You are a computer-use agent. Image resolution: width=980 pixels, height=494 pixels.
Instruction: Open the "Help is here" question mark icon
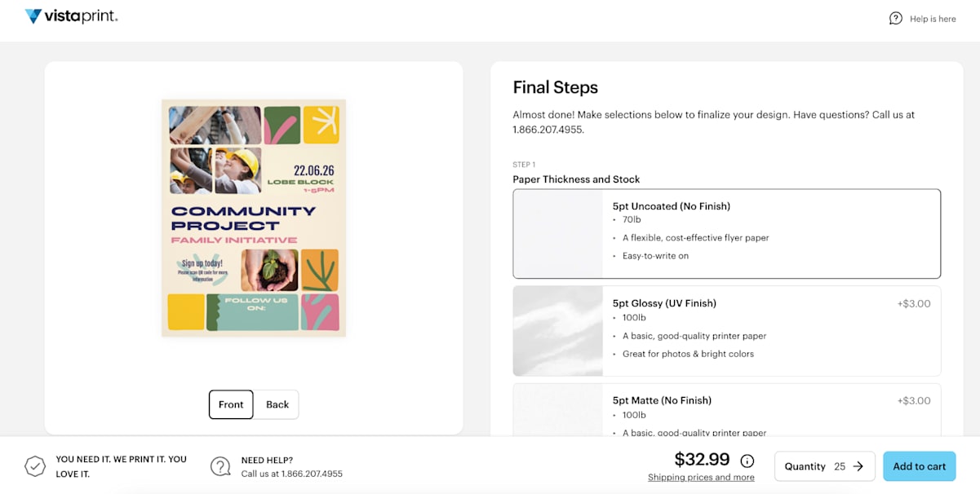895,18
